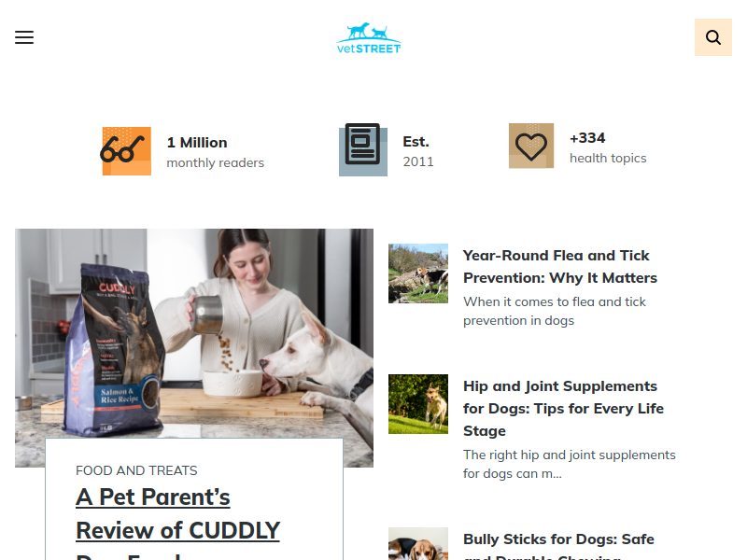Image resolution: width=747 pixels, height=560 pixels.
Task: Open "Hip and Joint Supplements for Dogs" headline
Action: click(563, 409)
